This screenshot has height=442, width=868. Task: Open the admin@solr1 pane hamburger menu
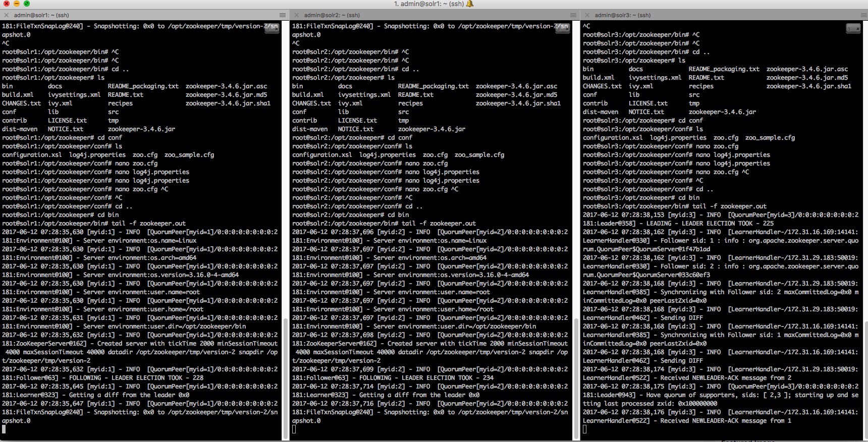click(283, 15)
